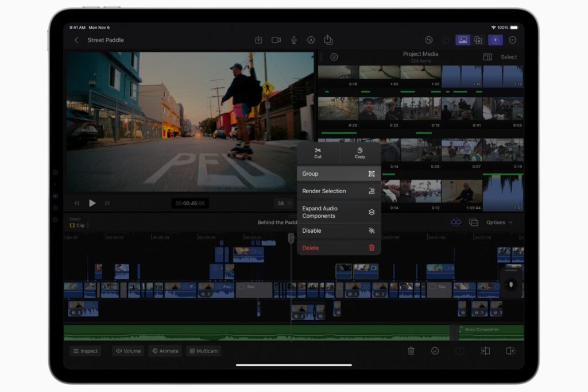Viewport: 588px width, 392px height.
Task: Open the more options ellipsis icon
Action: click(513, 40)
